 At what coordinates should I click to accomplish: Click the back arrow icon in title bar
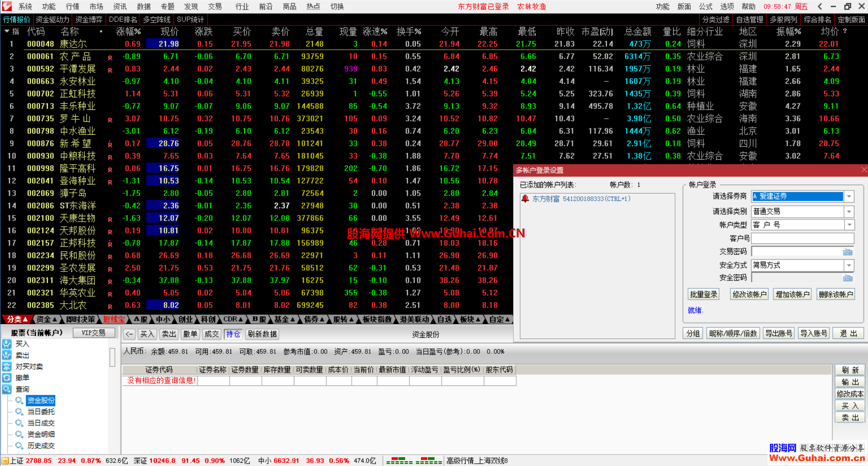[x=820, y=6]
